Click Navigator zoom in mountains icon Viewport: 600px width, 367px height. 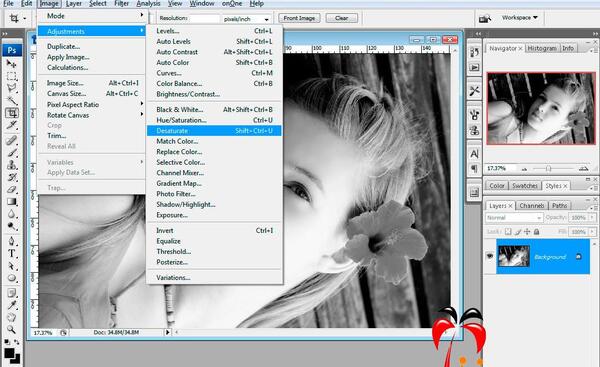pyautogui.click(x=583, y=168)
